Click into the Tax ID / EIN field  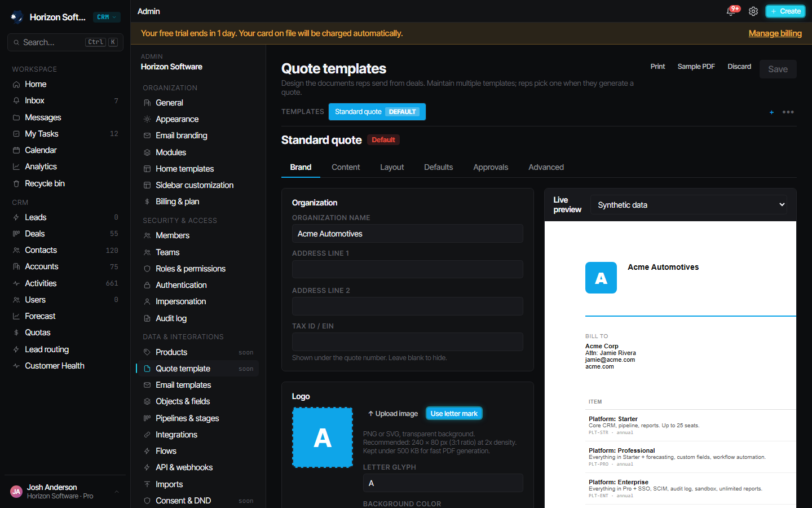point(408,341)
